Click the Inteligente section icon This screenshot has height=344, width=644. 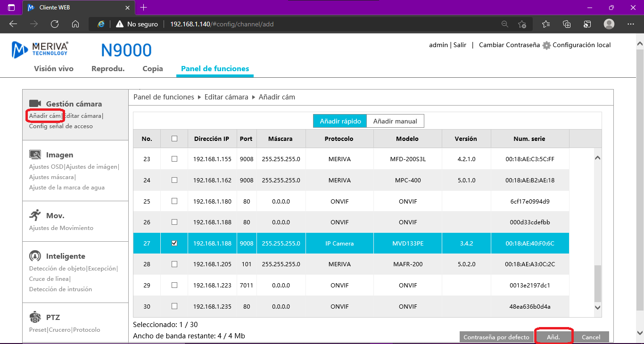(x=35, y=256)
